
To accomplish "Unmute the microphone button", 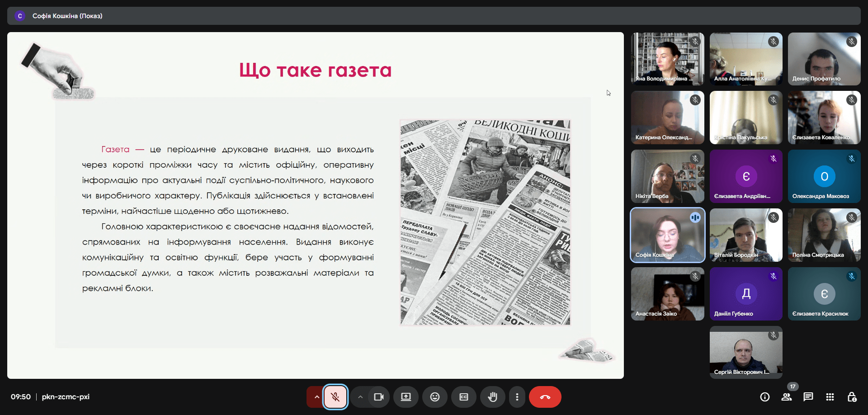I will click(x=335, y=397).
